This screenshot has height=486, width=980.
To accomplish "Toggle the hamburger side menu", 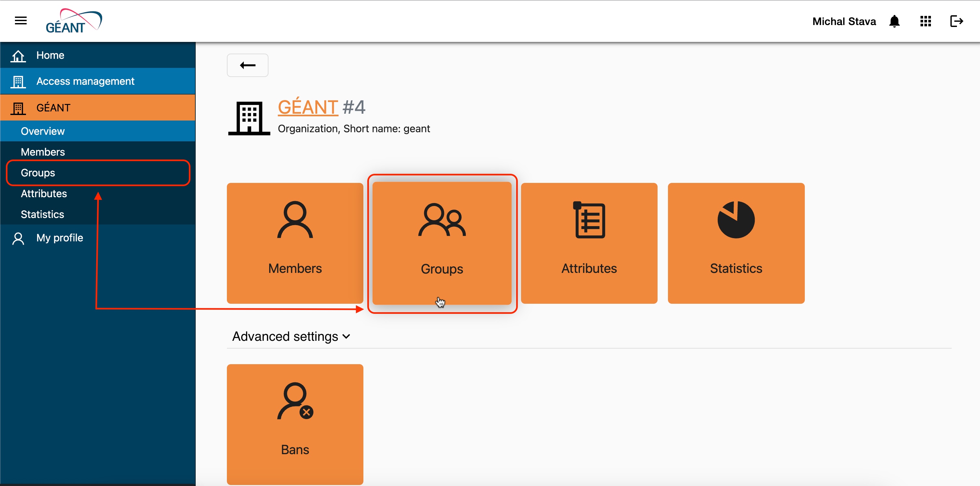I will [x=20, y=21].
